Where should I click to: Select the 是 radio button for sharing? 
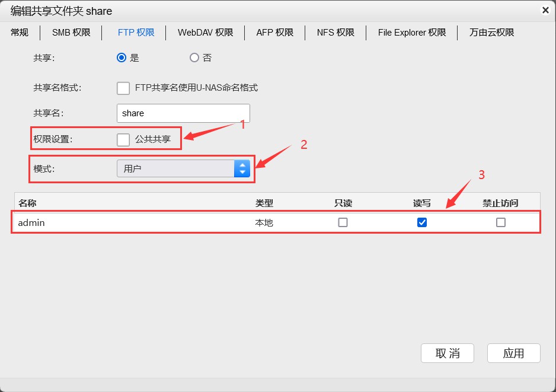click(122, 58)
